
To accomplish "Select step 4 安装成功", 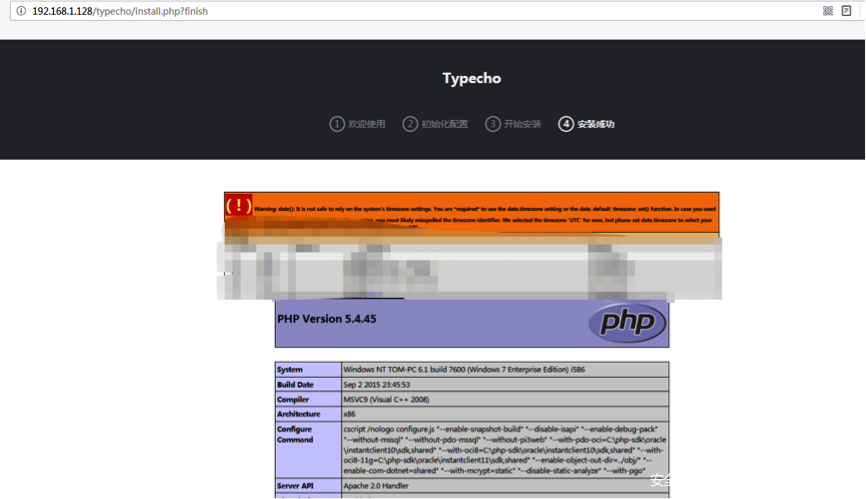I will pos(587,124).
